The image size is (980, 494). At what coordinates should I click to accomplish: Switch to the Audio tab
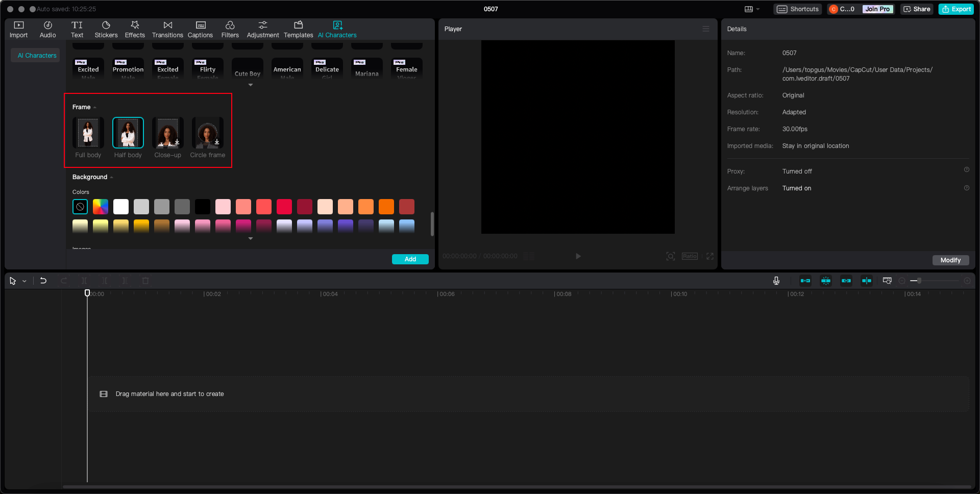[47, 30]
